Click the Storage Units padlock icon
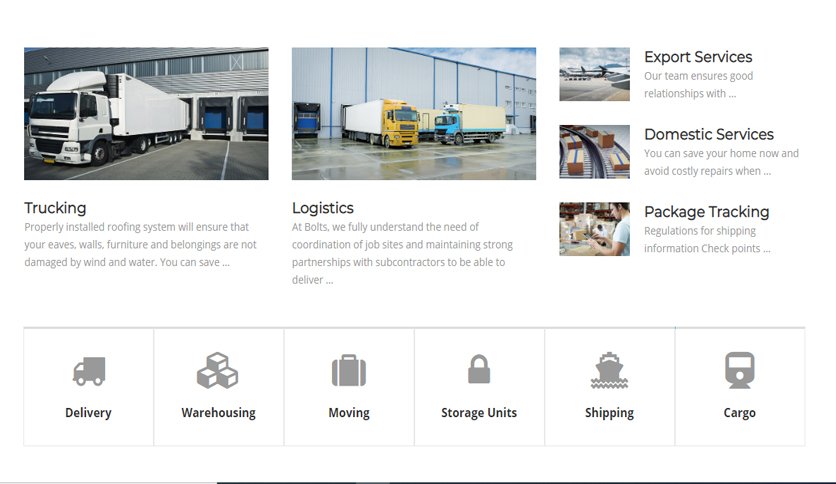The image size is (836, 484). [x=479, y=369]
